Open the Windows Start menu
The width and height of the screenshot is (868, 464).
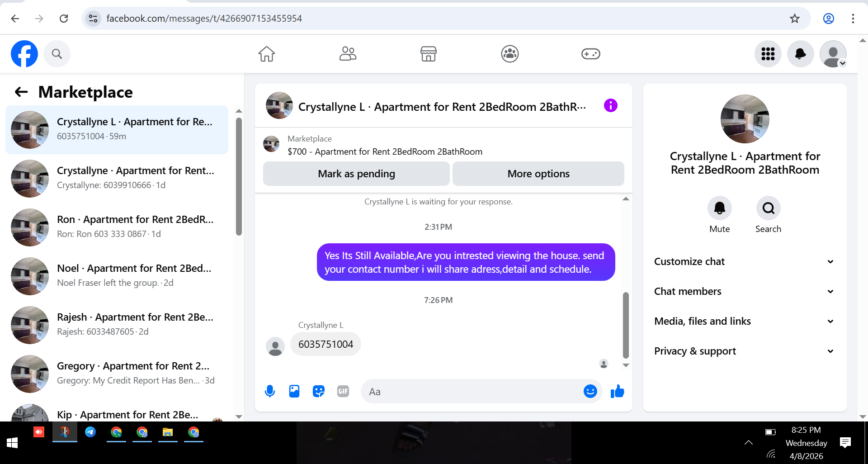(x=12, y=443)
